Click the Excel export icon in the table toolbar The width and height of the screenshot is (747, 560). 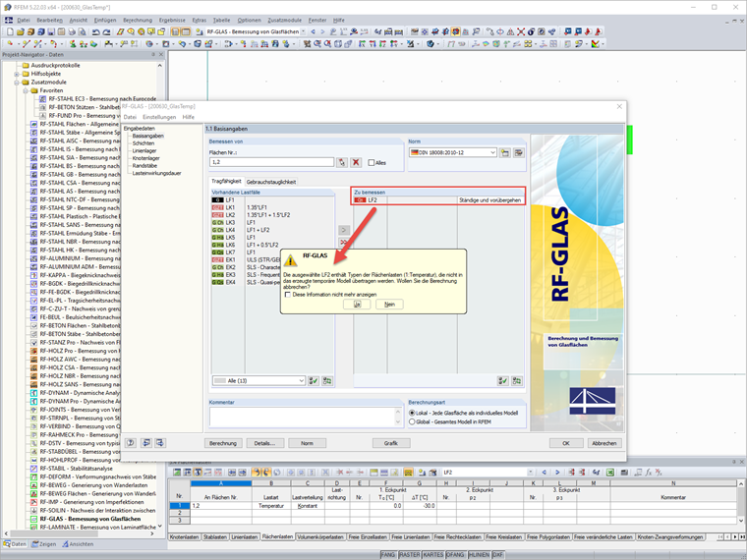[610, 473]
